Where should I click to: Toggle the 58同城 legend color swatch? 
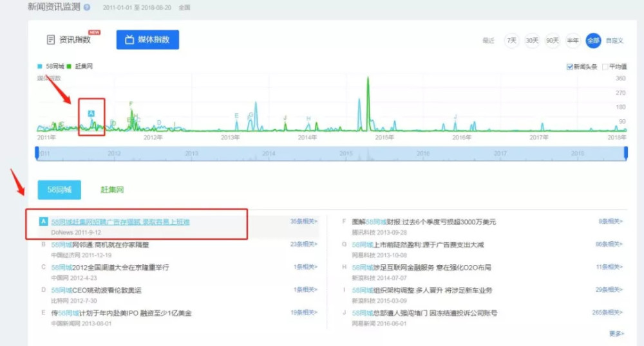[40, 66]
